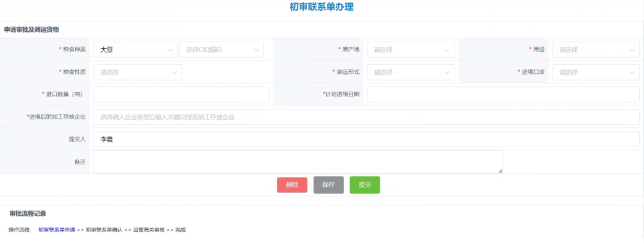Click the 备注 field label
This screenshot has height=243, width=644.
(x=80, y=162)
